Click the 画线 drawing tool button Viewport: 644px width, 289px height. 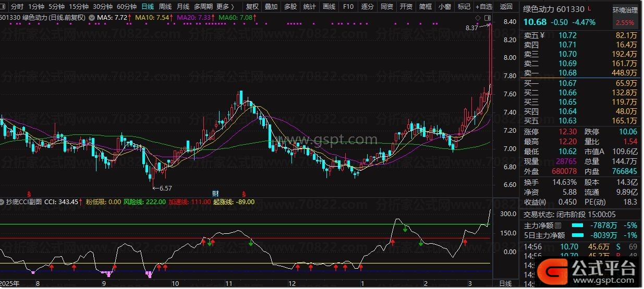[x=329, y=7]
